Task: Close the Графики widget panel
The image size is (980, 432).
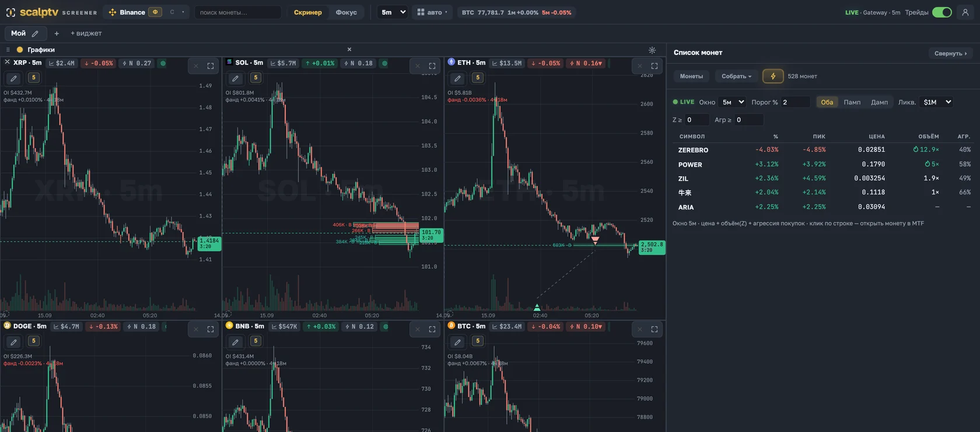Action: click(x=349, y=50)
